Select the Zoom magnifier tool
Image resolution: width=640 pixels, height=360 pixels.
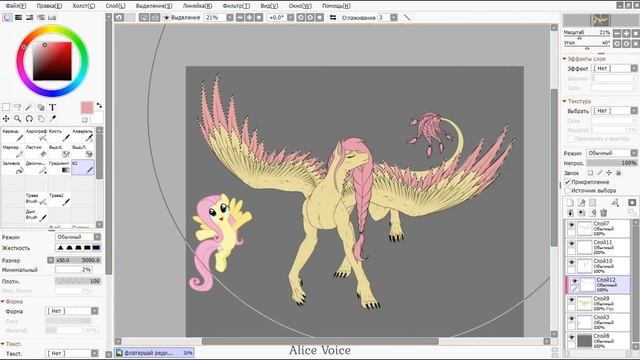pyautogui.click(x=18, y=119)
